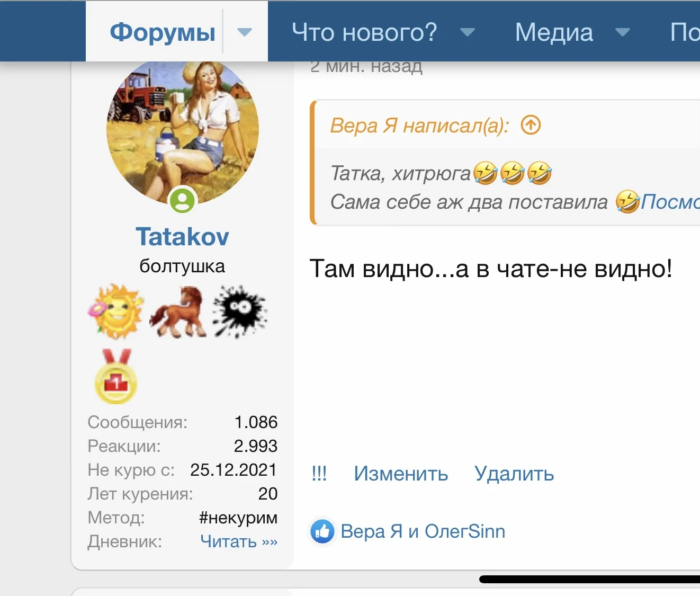Open the Форумы tab
The height and width of the screenshot is (596, 700).
point(163,32)
